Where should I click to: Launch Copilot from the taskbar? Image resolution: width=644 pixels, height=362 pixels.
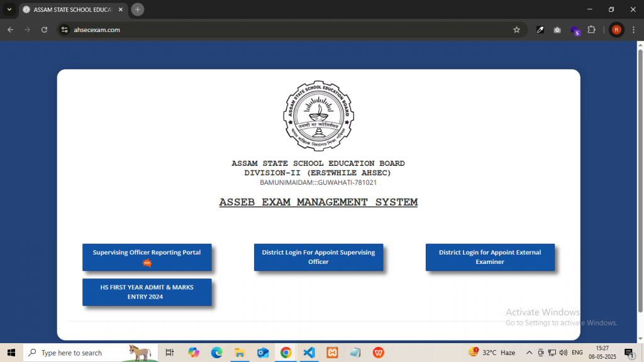click(x=194, y=353)
